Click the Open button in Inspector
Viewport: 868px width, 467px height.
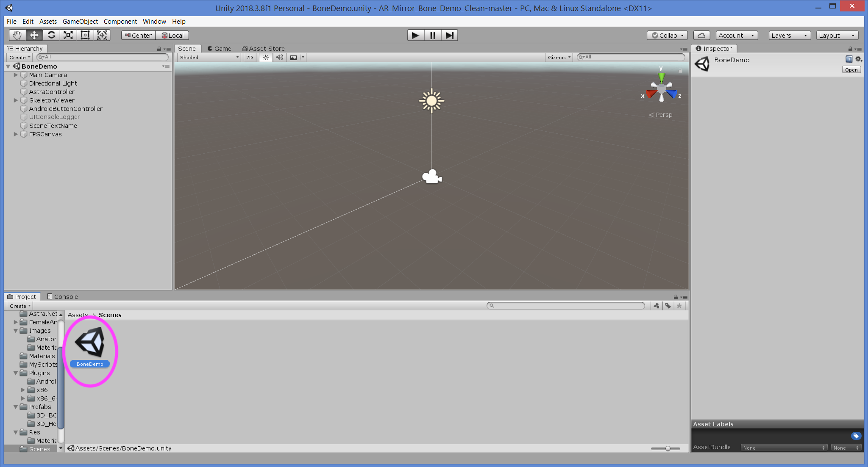click(851, 70)
